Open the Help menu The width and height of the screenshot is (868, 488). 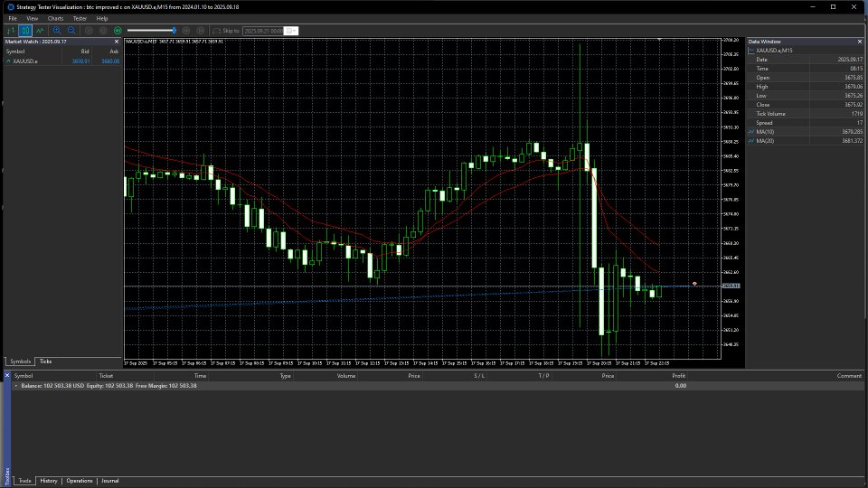point(102,18)
